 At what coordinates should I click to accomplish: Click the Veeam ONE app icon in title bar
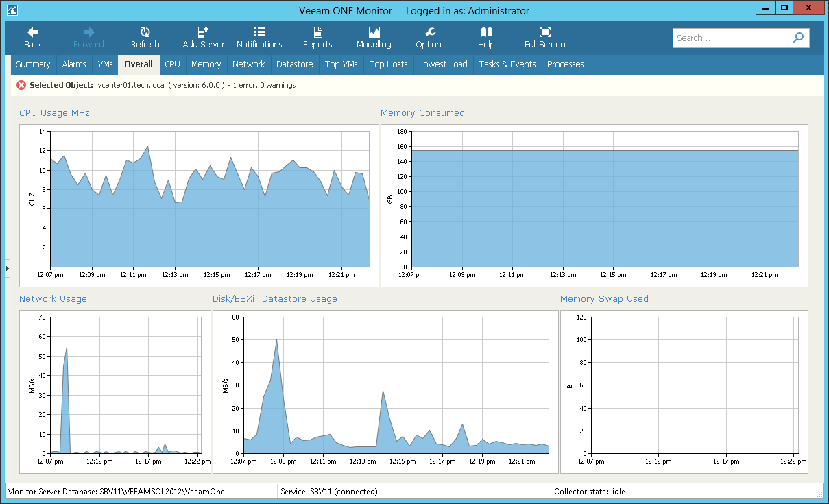(12, 10)
